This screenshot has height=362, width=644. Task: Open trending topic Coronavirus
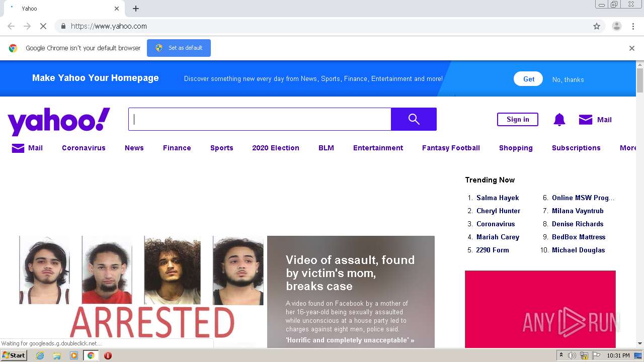click(496, 224)
